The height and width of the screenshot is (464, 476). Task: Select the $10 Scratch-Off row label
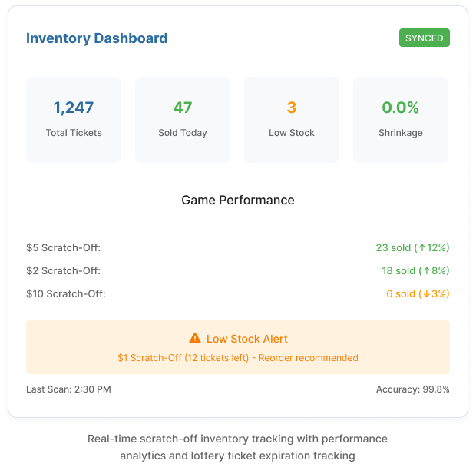pyautogui.click(x=66, y=293)
